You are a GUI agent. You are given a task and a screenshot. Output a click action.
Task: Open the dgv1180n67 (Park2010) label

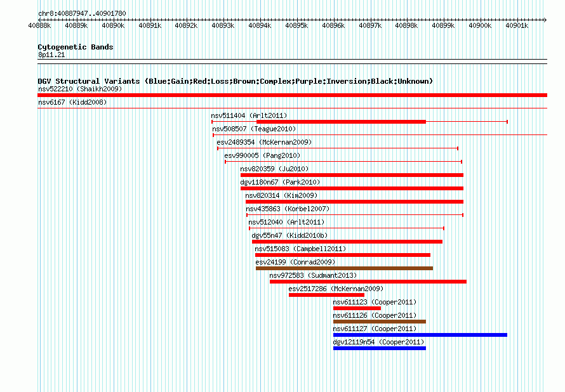280,182
